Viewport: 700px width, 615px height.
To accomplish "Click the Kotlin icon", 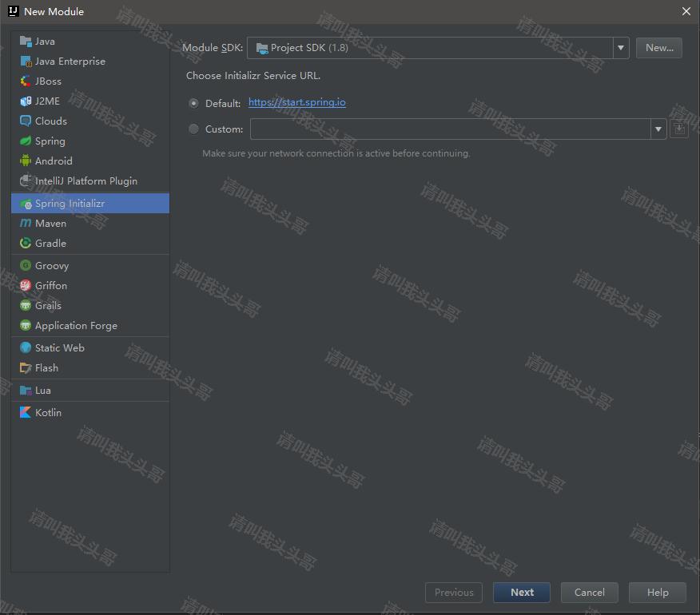I will pyautogui.click(x=26, y=412).
